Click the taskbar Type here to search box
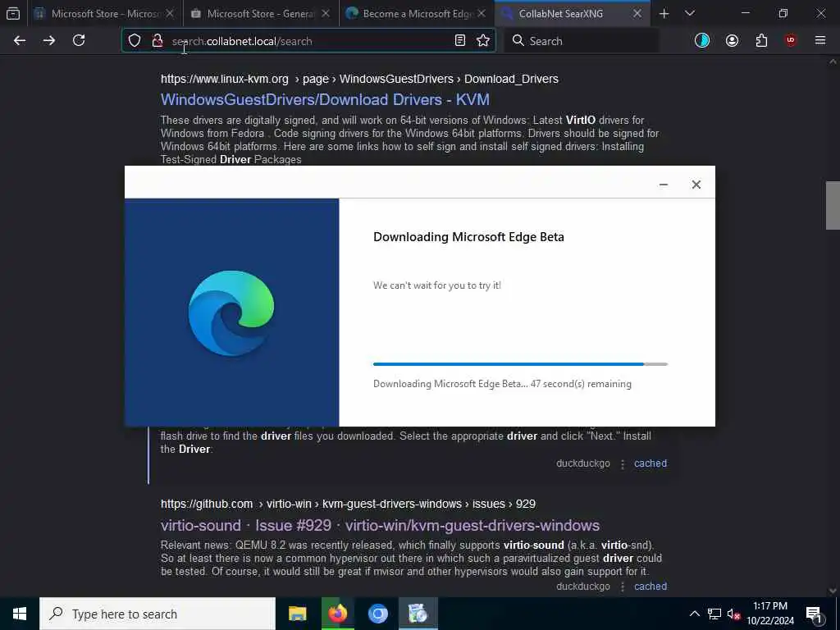The width and height of the screenshot is (840, 630). [157, 614]
